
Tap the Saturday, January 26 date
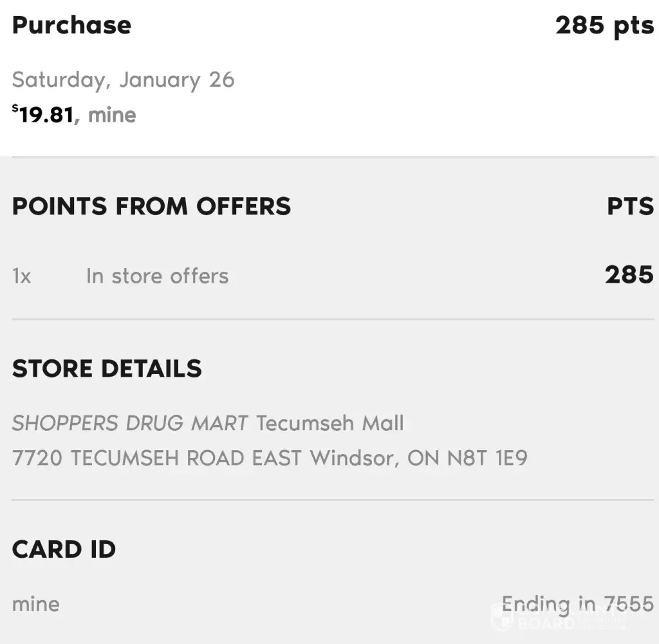click(123, 80)
